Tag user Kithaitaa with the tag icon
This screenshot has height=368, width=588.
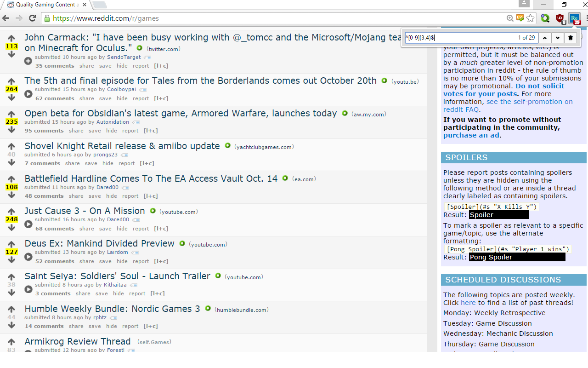[134, 285]
